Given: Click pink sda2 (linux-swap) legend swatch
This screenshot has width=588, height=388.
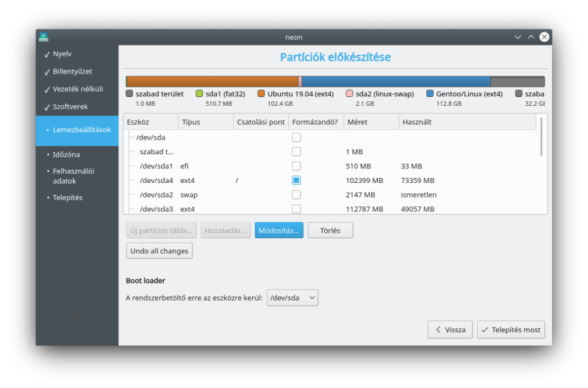Looking at the screenshot, I should pyautogui.click(x=349, y=93).
